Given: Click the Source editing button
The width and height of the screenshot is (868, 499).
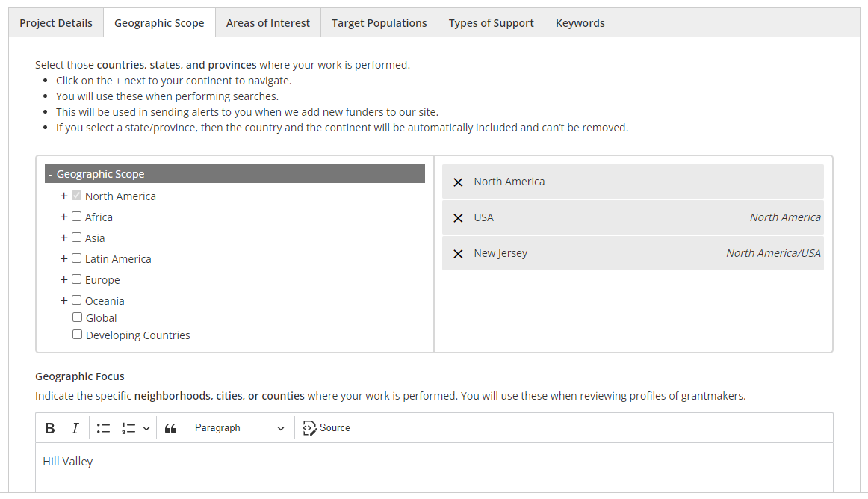Looking at the screenshot, I should click(x=326, y=428).
